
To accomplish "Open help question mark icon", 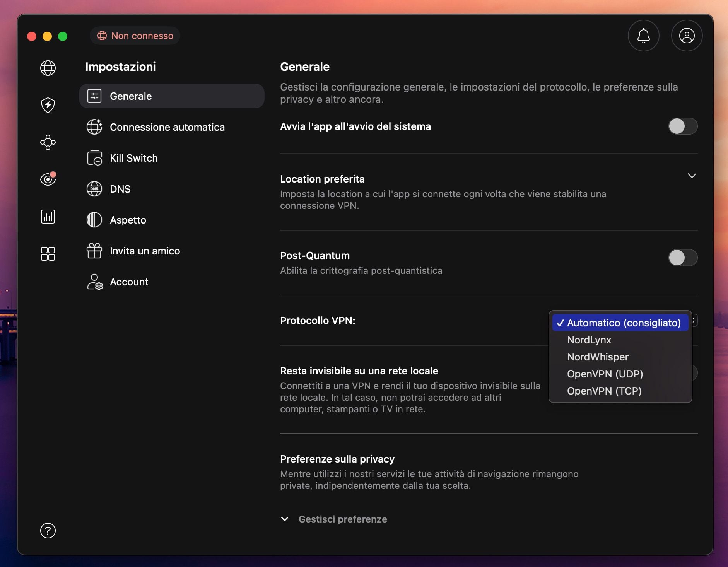I will pos(48,531).
